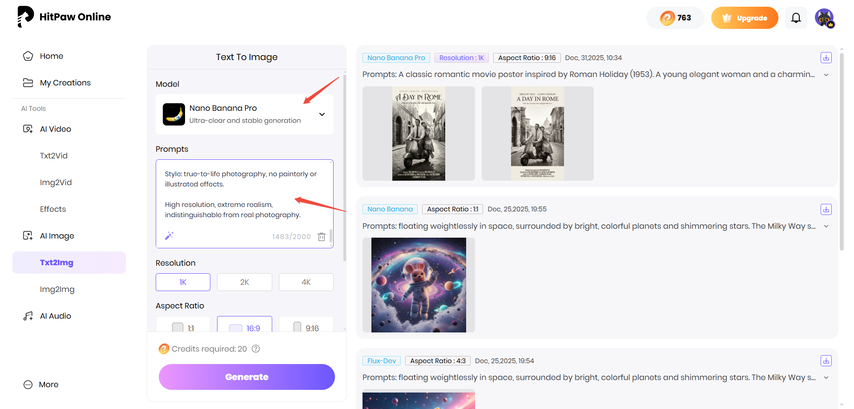Choose 4K resolution option
This screenshot has height=409, width=854.
[306, 282]
